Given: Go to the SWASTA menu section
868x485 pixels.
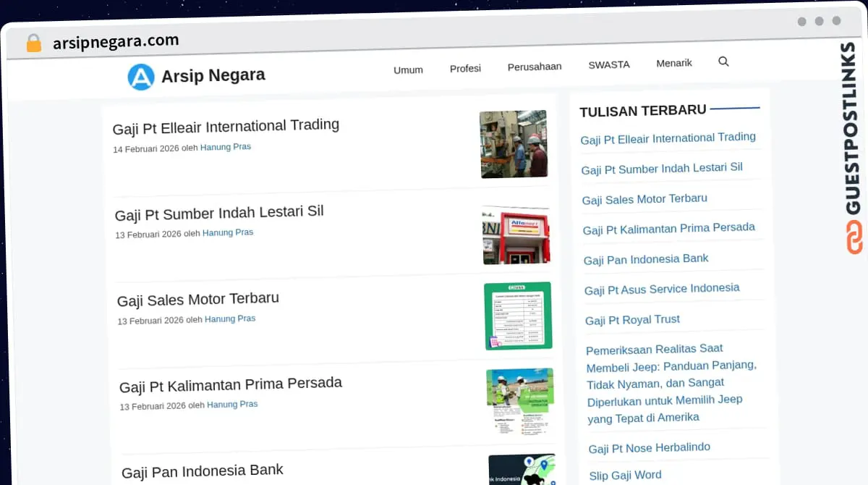Looking at the screenshot, I should point(608,64).
